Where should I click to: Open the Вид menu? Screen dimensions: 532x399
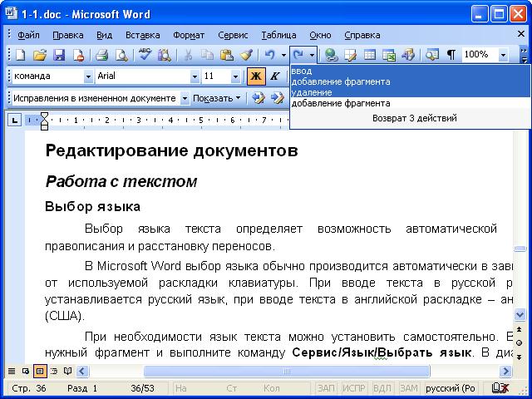point(105,35)
